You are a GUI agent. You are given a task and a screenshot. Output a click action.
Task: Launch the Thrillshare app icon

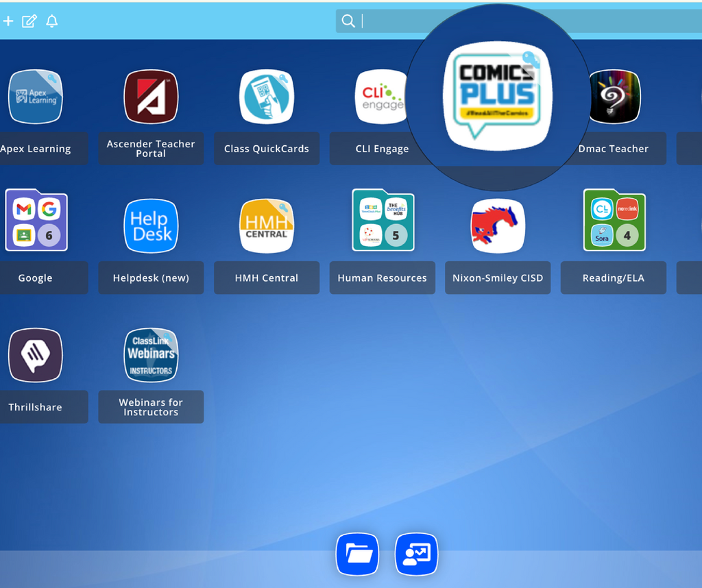(35, 355)
